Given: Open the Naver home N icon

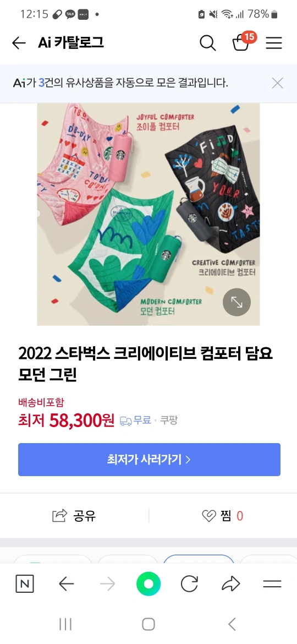Looking at the screenshot, I should coord(25,583).
